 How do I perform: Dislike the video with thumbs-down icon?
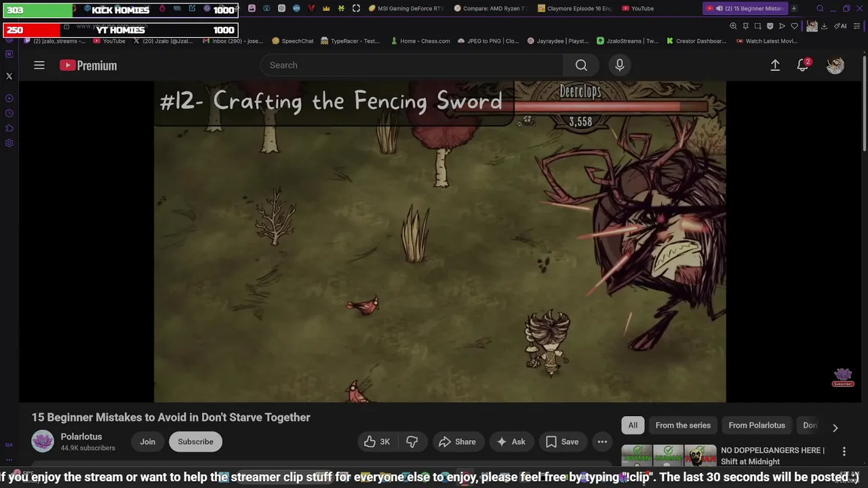click(412, 442)
